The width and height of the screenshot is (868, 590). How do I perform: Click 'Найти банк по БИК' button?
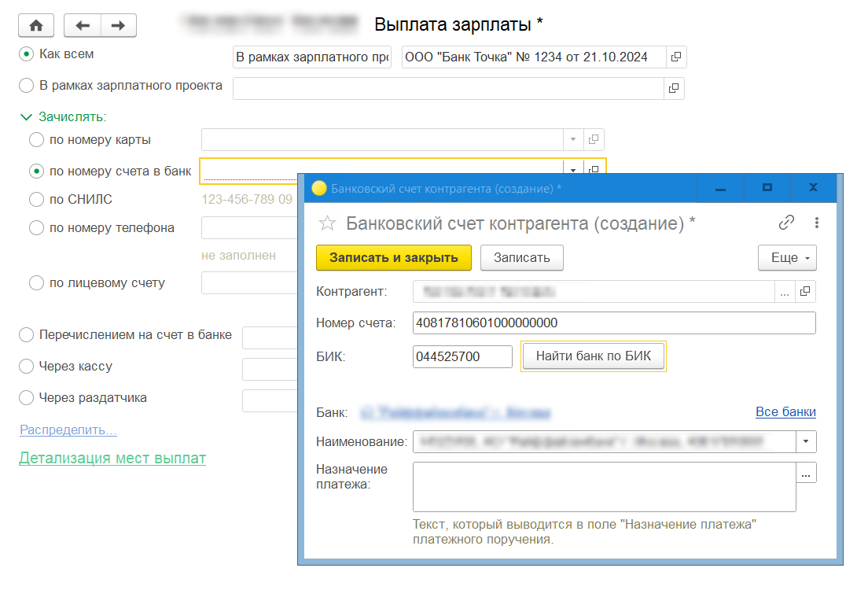pos(594,356)
